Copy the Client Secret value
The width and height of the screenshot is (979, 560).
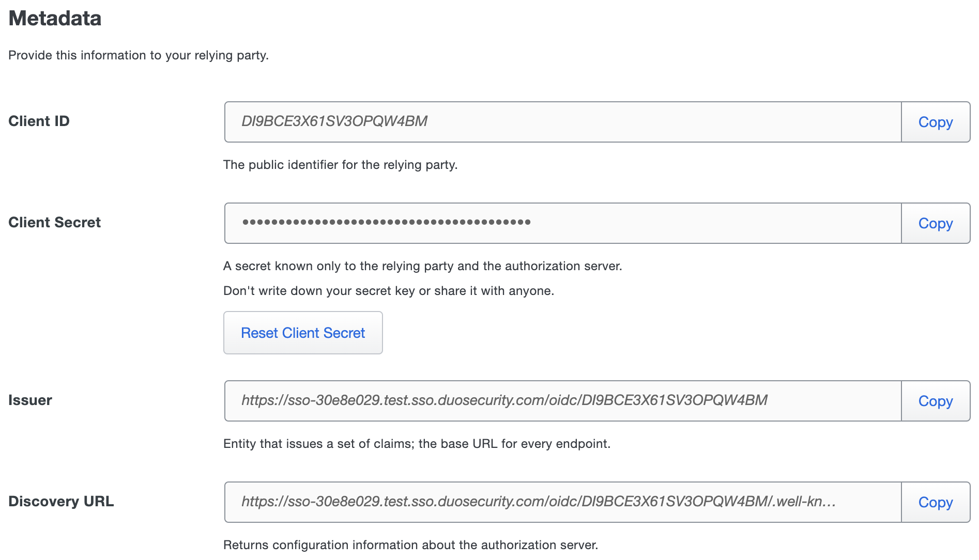935,223
